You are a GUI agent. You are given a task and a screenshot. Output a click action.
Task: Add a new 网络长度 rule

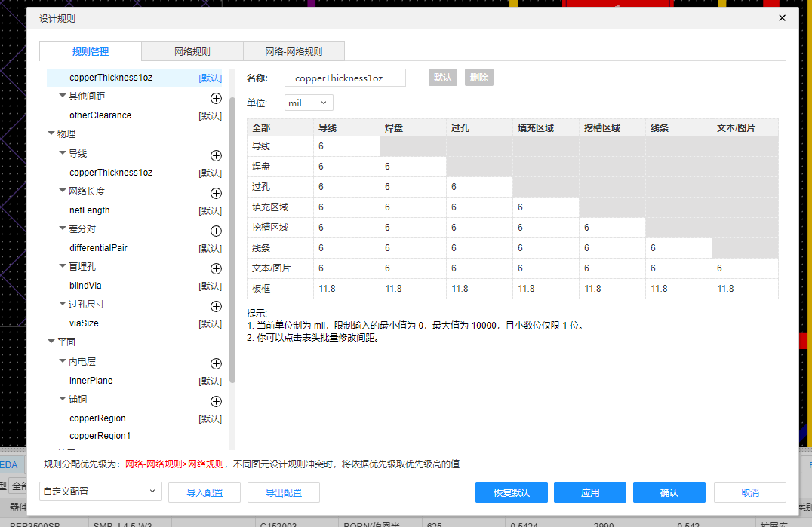click(216, 193)
